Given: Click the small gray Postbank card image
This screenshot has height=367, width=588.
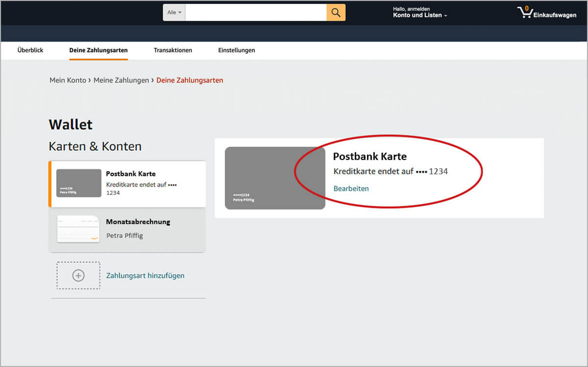Looking at the screenshot, I should (79, 183).
